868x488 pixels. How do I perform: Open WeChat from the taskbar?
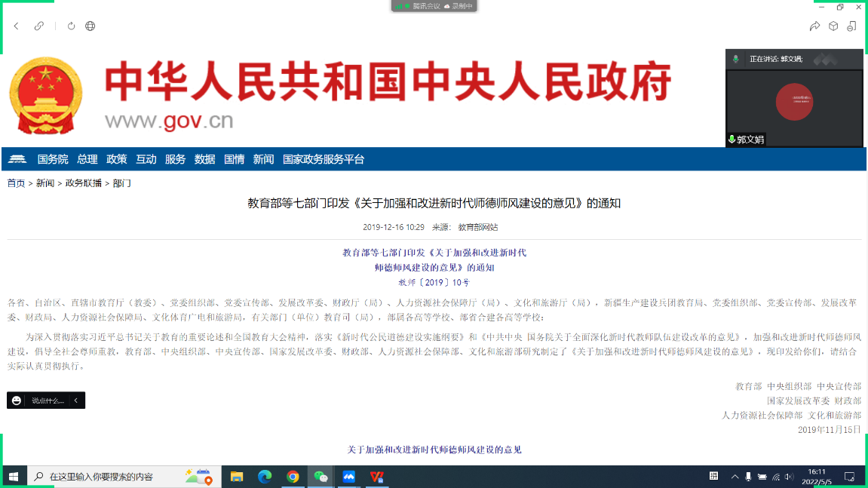pyautogui.click(x=321, y=477)
